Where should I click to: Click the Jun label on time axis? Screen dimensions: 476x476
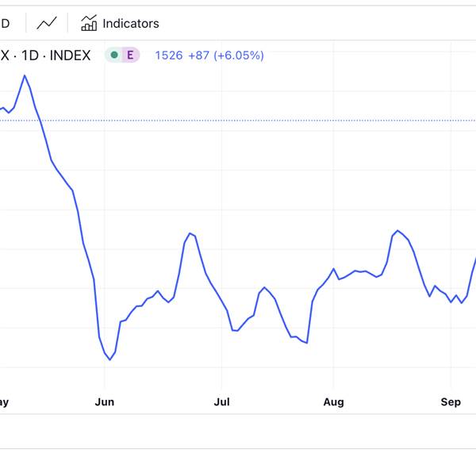105,402
